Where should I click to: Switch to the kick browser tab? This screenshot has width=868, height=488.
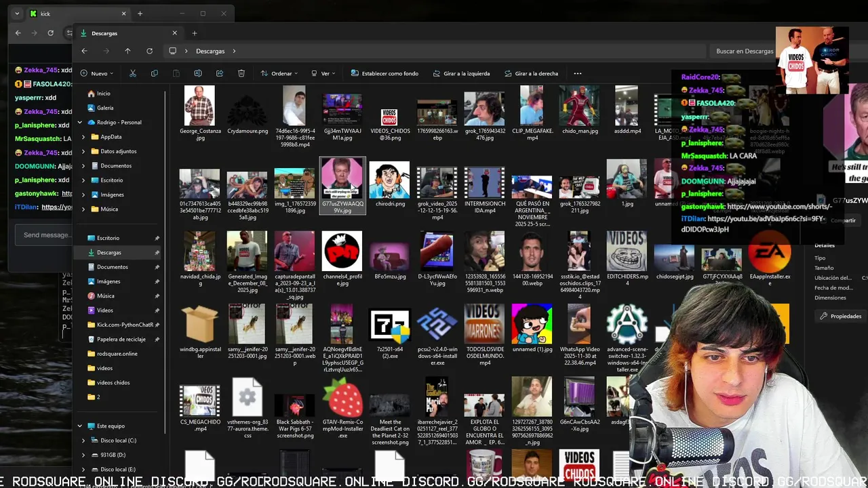click(x=78, y=14)
